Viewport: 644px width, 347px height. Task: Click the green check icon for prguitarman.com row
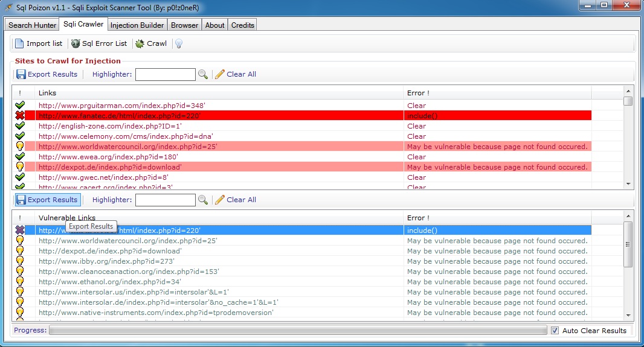[20, 105]
